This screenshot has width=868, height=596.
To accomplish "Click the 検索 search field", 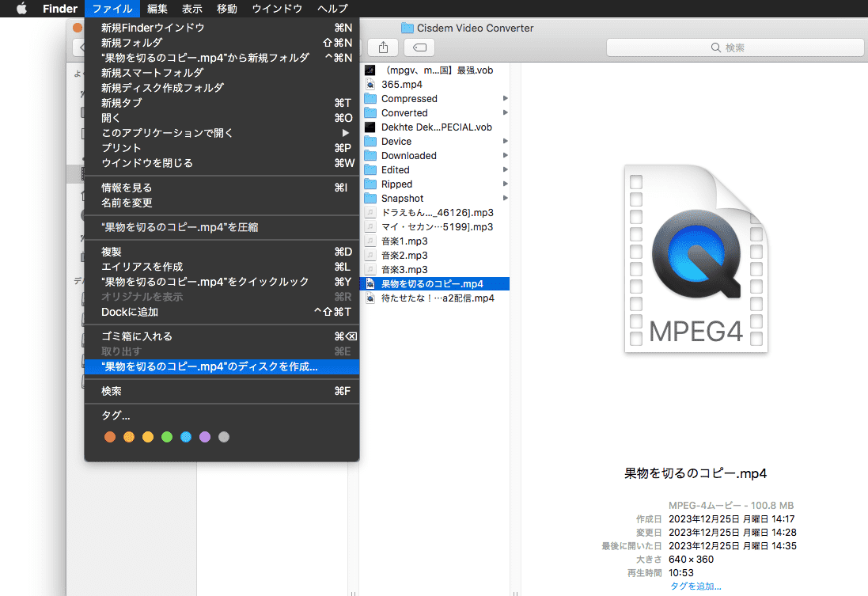I will (734, 47).
